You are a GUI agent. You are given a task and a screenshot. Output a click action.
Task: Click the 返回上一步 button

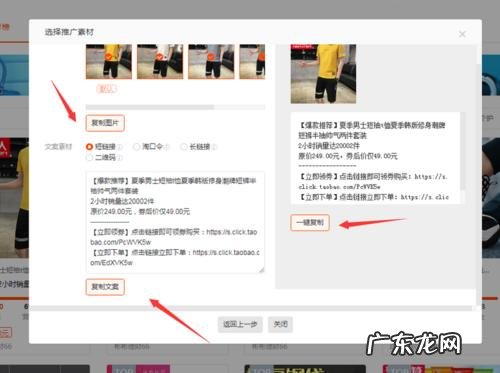pos(240,324)
